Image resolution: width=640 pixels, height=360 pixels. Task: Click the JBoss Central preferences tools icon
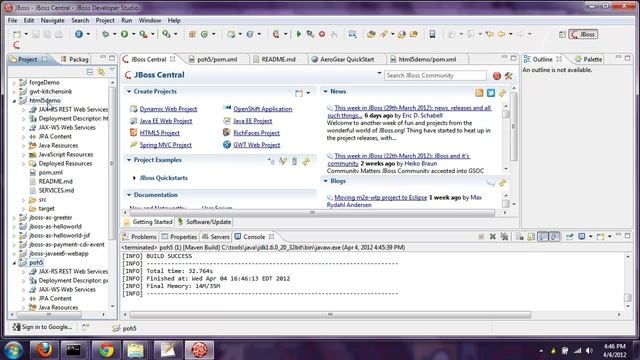509,76
